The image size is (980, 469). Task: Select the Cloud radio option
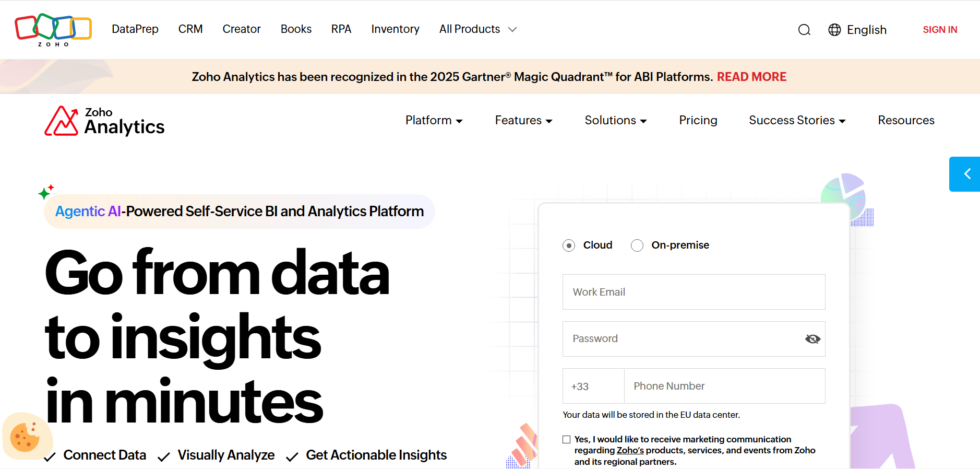(569, 245)
